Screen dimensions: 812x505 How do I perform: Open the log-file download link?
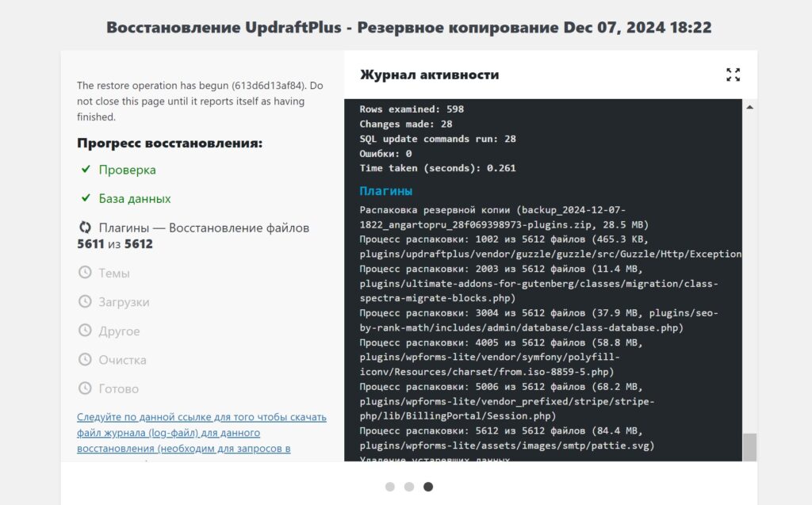tap(201, 433)
